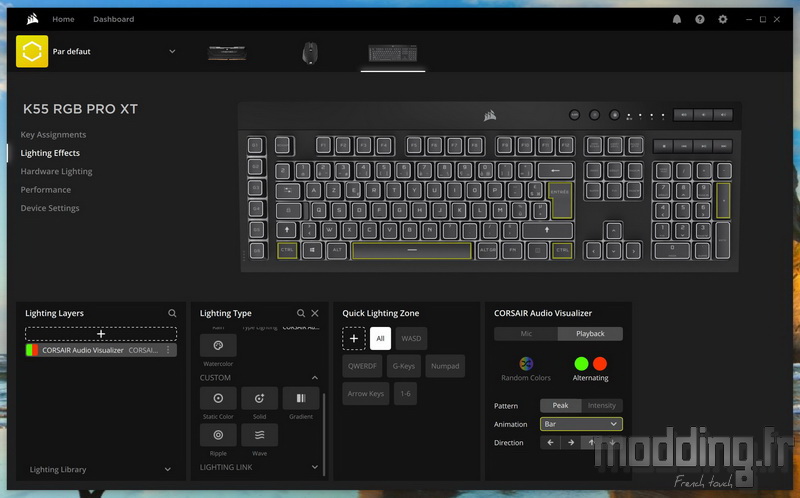Select the QWERDF lighting zone
The image size is (800, 498).
[362, 366]
